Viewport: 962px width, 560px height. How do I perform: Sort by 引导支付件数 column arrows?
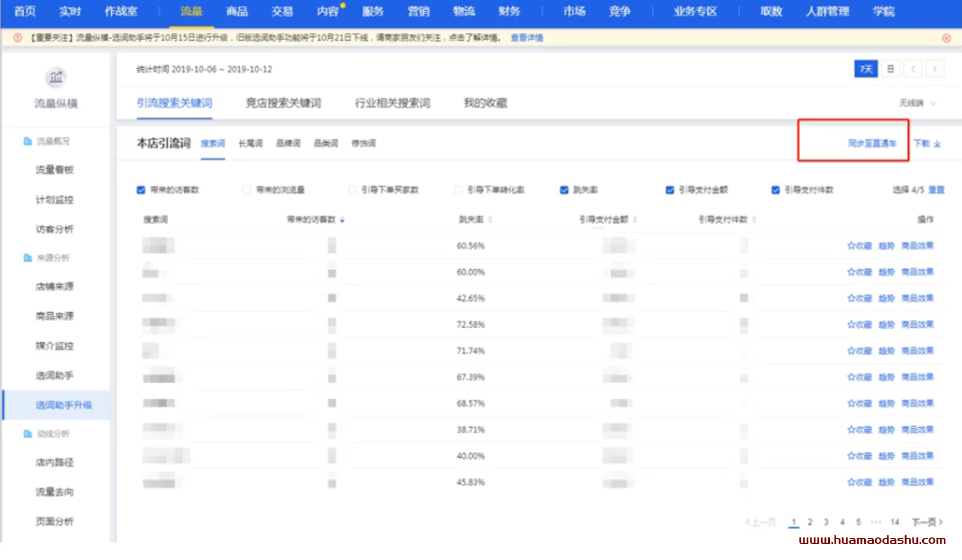click(754, 220)
